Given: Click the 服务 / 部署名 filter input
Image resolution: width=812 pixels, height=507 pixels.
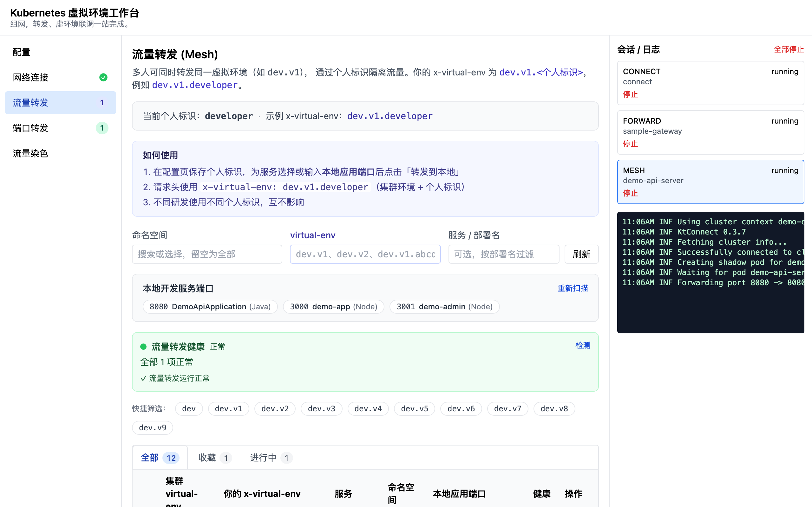Looking at the screenshot, I should [x=504, y=254].
